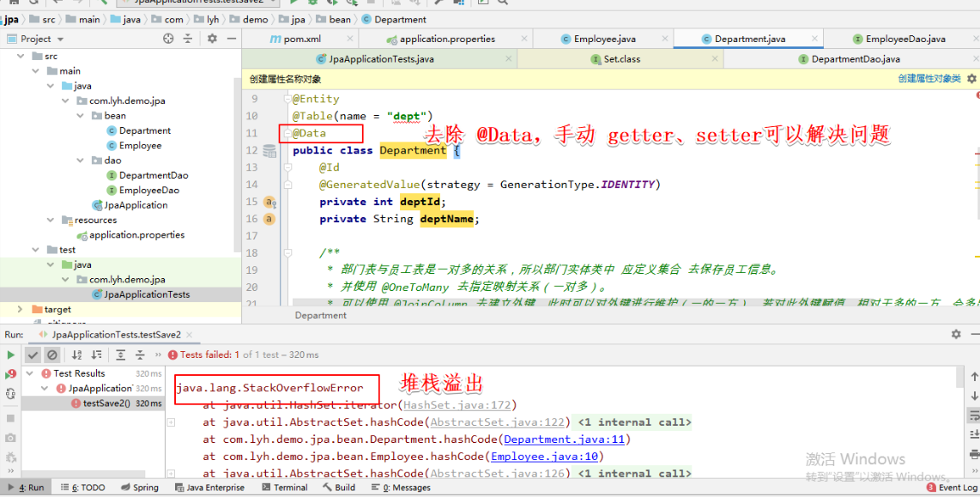Viewport: 980px width, 497px height.
Task: Collapse the resources folder
Action: (51, 220)
